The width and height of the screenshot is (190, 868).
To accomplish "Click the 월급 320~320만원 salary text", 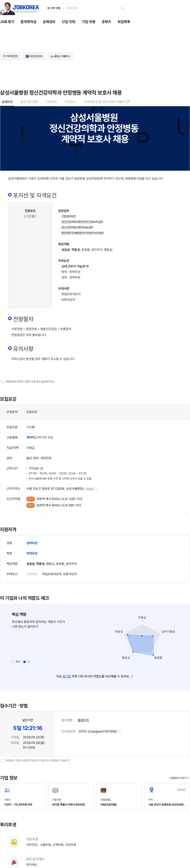I will [x=39, y=458].
